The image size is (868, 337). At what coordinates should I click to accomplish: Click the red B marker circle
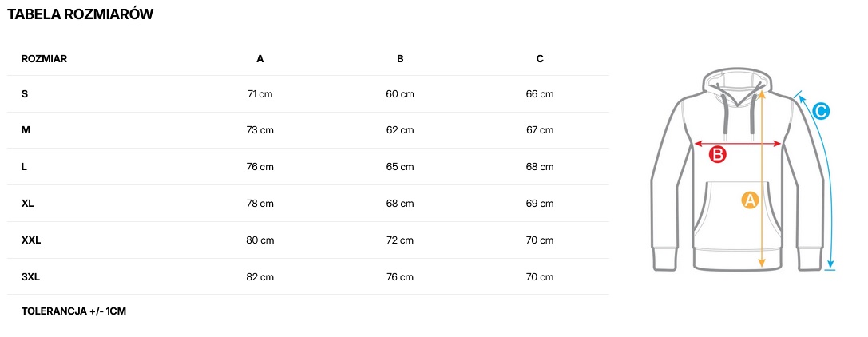point(718,155)
